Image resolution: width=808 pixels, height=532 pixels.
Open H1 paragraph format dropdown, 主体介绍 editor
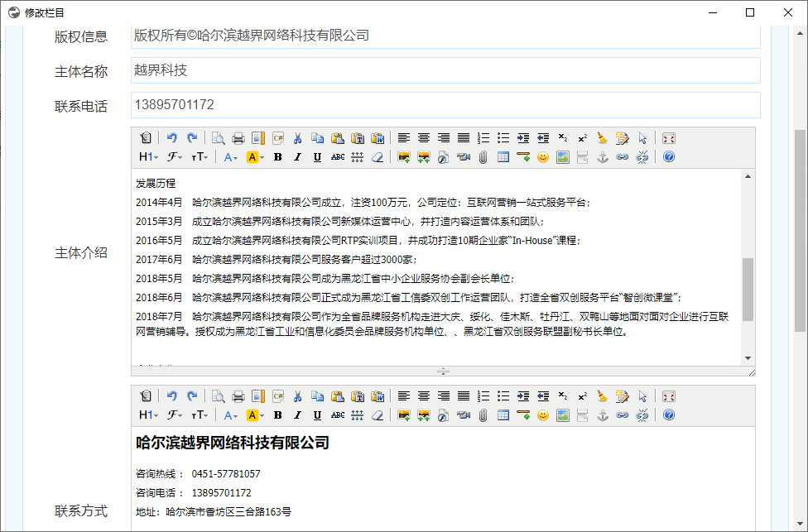point(148,157)
